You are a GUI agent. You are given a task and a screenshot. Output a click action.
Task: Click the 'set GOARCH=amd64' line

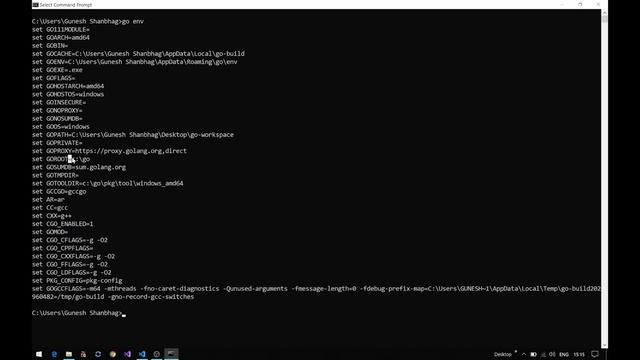coord(61,38)
